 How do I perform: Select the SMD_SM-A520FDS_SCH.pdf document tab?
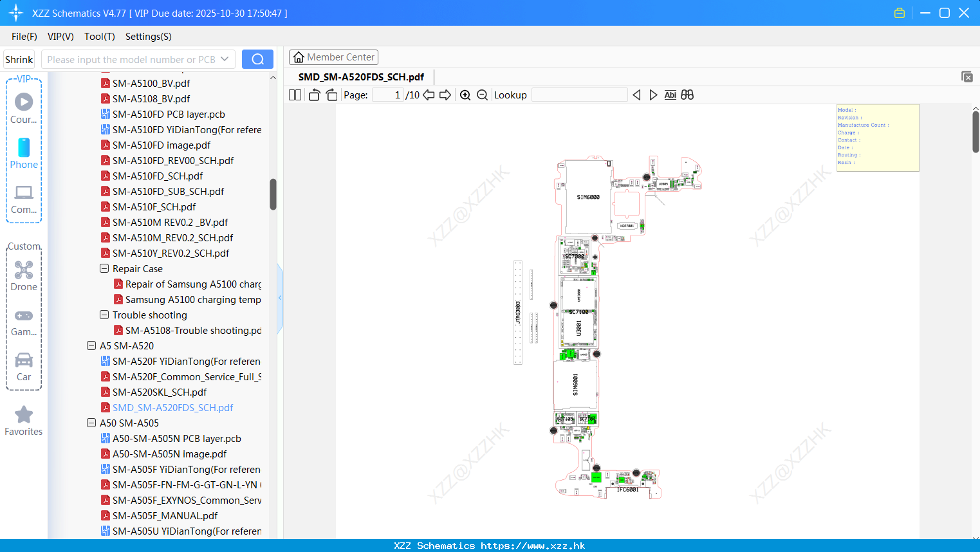[361, 77]
